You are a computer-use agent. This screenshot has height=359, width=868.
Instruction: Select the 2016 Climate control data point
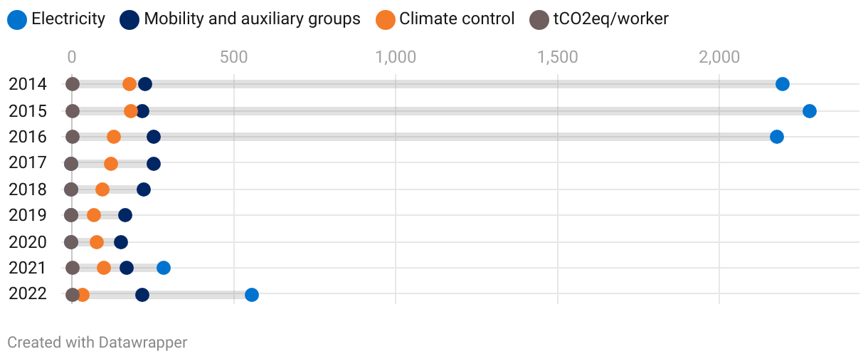[x=114, y=137]
